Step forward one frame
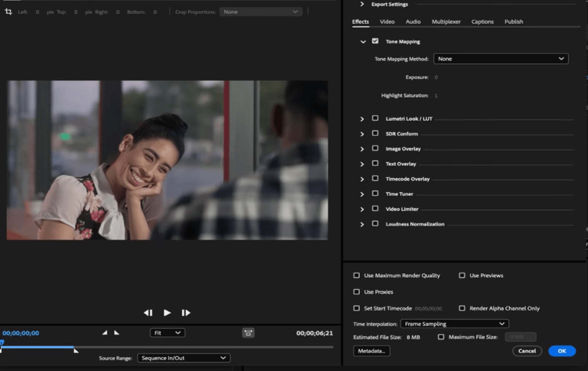Image resolution: width=588 pixels, height=371 pixels. pyautogui.click(x=186, y=312)
